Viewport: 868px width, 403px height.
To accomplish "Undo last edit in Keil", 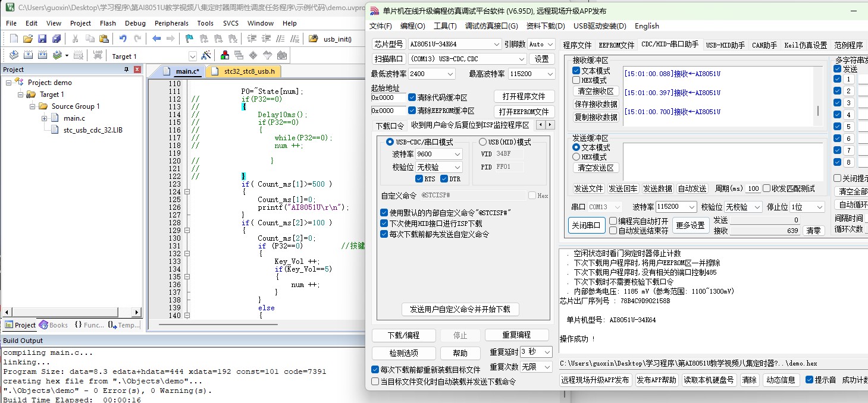I will point(123,39).
